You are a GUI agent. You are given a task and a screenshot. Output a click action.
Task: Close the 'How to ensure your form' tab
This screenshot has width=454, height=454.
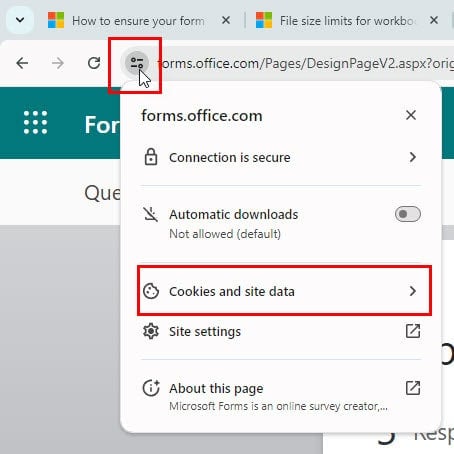[x=226, y=20]
